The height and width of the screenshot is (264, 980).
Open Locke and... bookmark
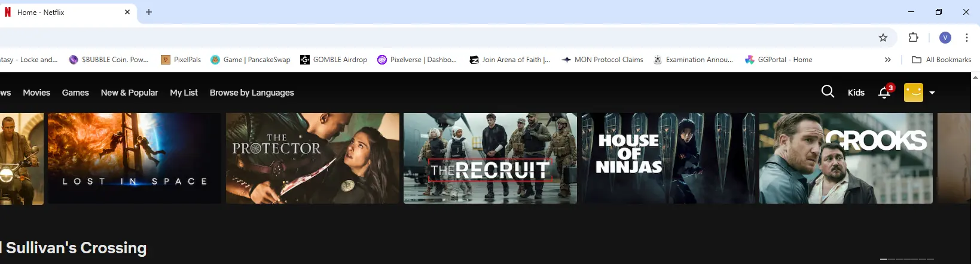[x=29, y=60]
